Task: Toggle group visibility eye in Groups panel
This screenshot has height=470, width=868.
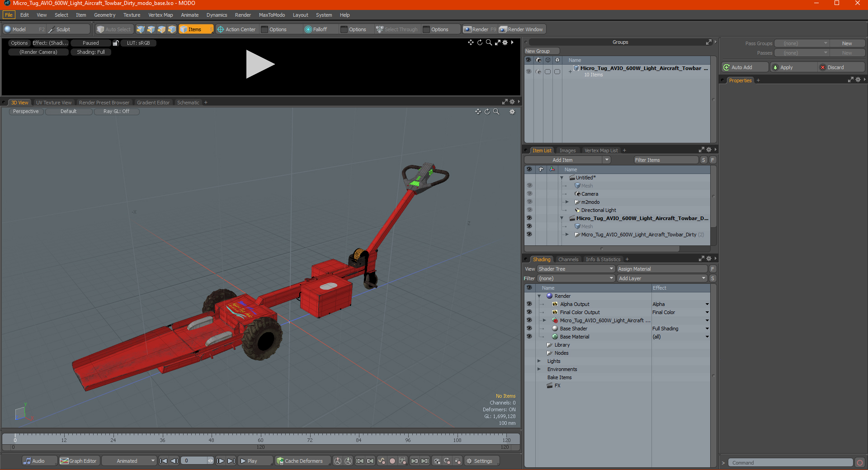Action: pos(528,71)
